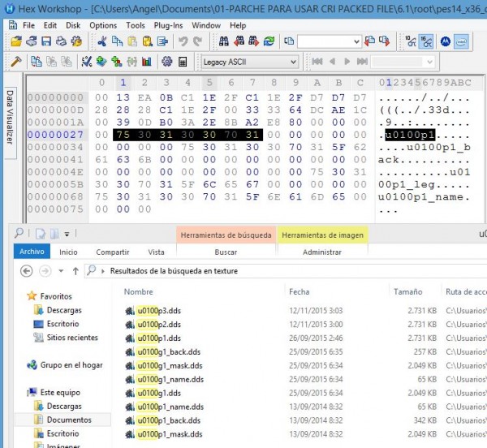This screenshot has width=487, height=448.
Task: Sort by the Fecha column header
Action: pos(299,292)
